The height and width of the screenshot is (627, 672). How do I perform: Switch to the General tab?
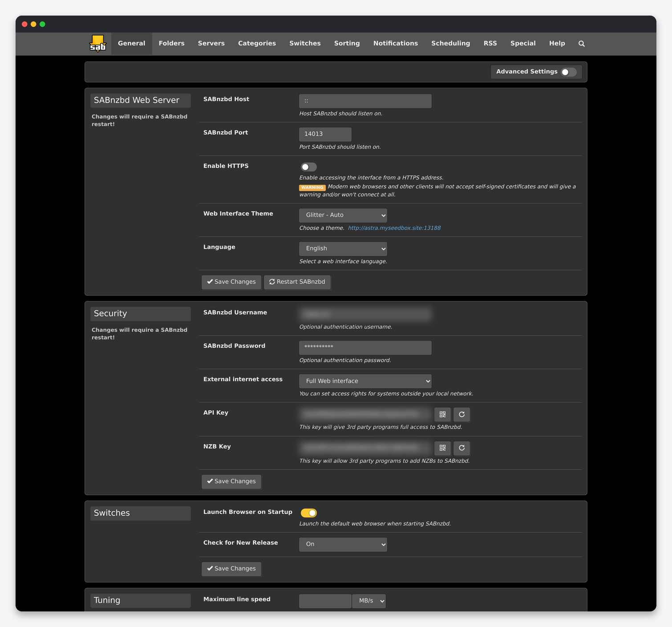click(132, 44)
